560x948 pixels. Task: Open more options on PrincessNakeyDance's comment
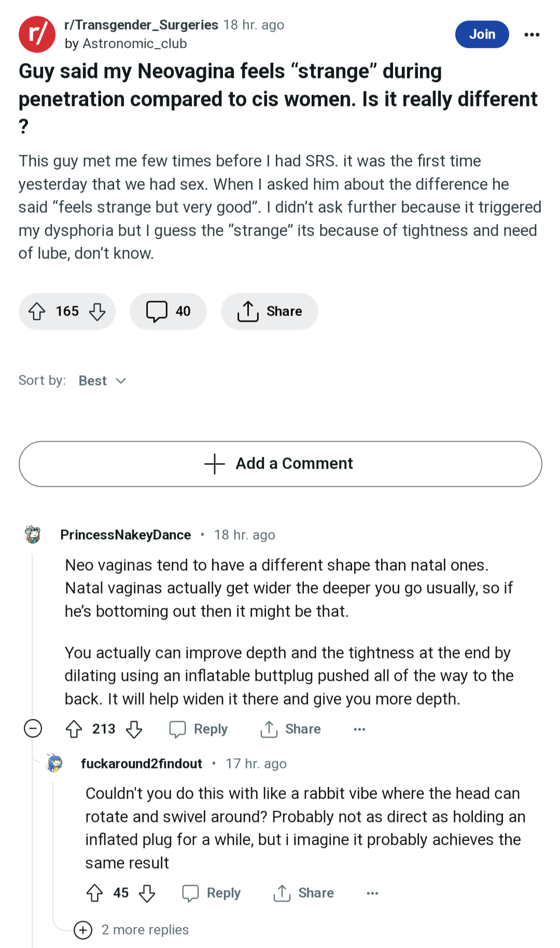(359, 729)
